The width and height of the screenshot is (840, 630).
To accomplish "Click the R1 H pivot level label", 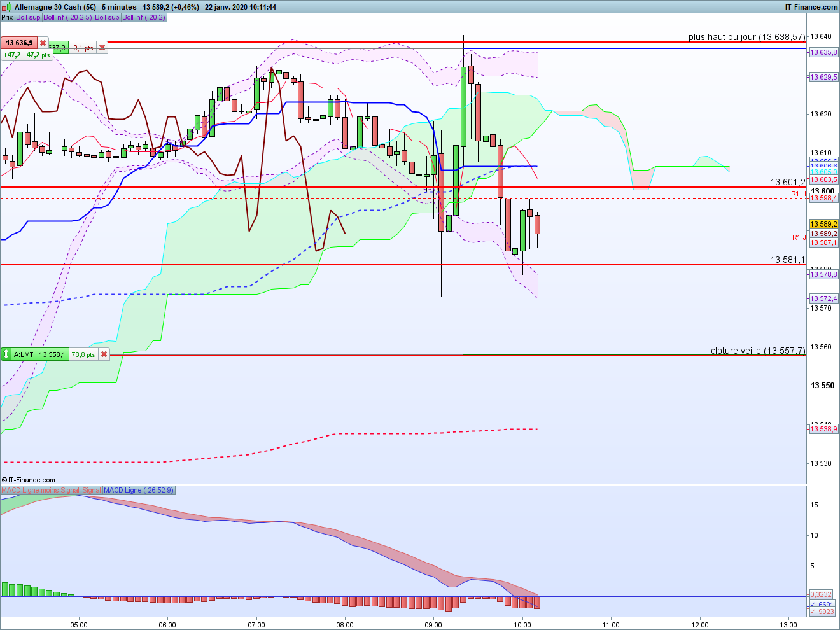I will (798, 193).
